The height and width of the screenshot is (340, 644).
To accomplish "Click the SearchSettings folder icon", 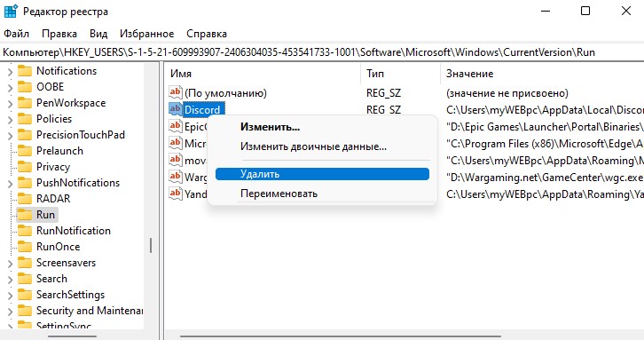I will [x=25, y=295].
